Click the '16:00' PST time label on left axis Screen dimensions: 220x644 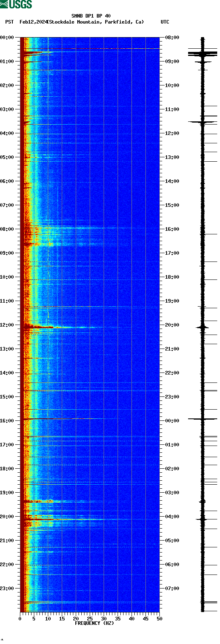(x=7, y=421)
